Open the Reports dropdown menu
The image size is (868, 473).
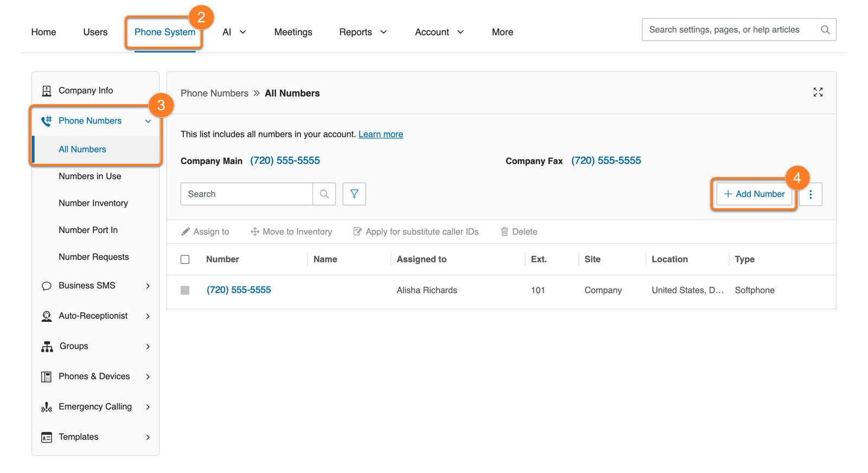pos(362,32)
